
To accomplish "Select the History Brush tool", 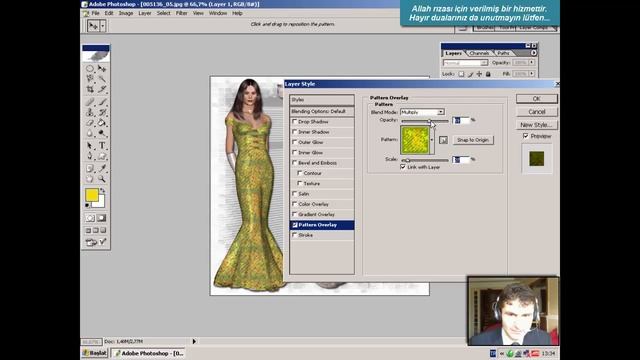I will [x=102, y=112].
